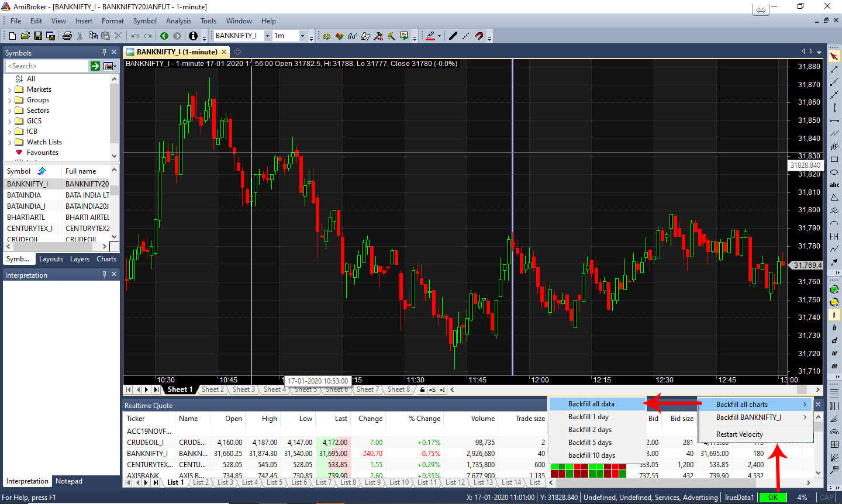Image resolution: width=842 pixels, height=504 pixels.
Task: Switch to the Notepad tab
Action: click(x=69, y=481)
